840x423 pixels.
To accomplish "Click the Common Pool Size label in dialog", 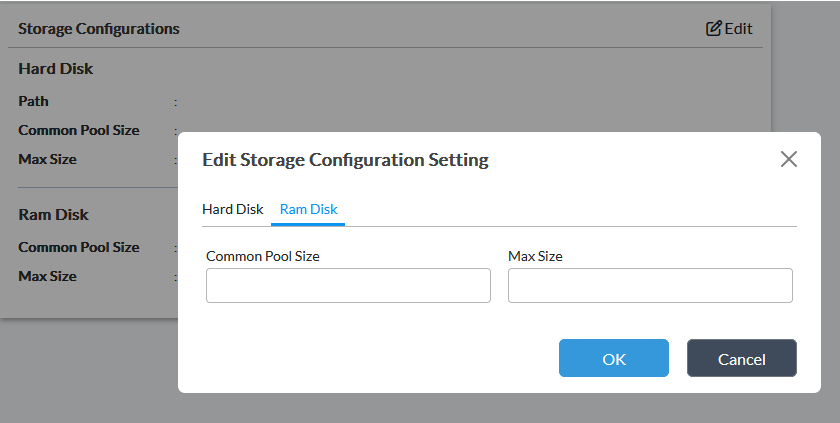I will (263, 256).
